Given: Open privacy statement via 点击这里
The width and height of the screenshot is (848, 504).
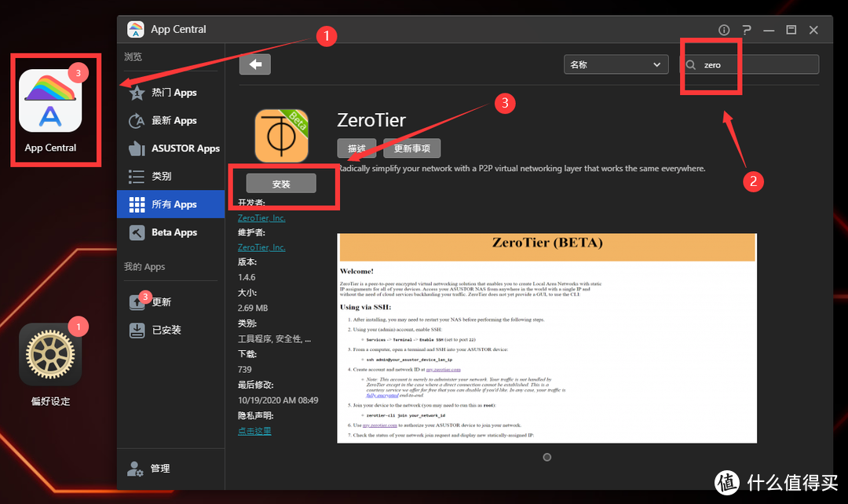Looking at the screenshot, I should click(254, 430).
